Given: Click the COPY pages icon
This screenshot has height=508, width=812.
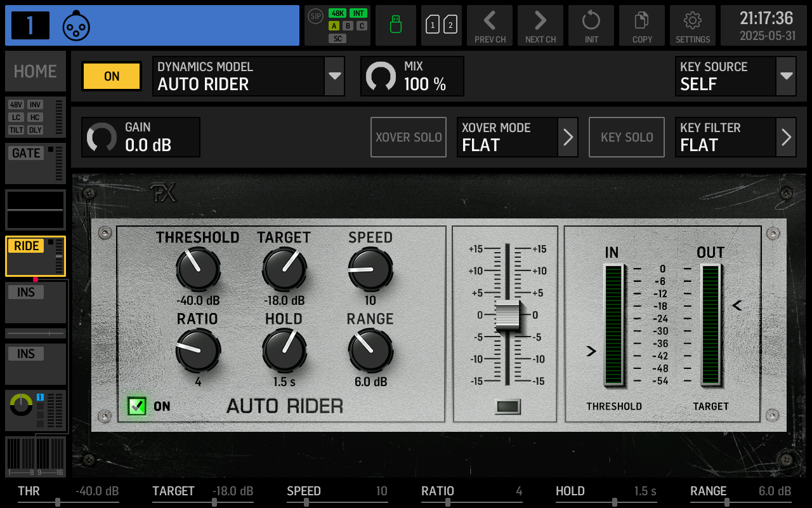Looking at the screenshot, I should (x=642, y=25).
